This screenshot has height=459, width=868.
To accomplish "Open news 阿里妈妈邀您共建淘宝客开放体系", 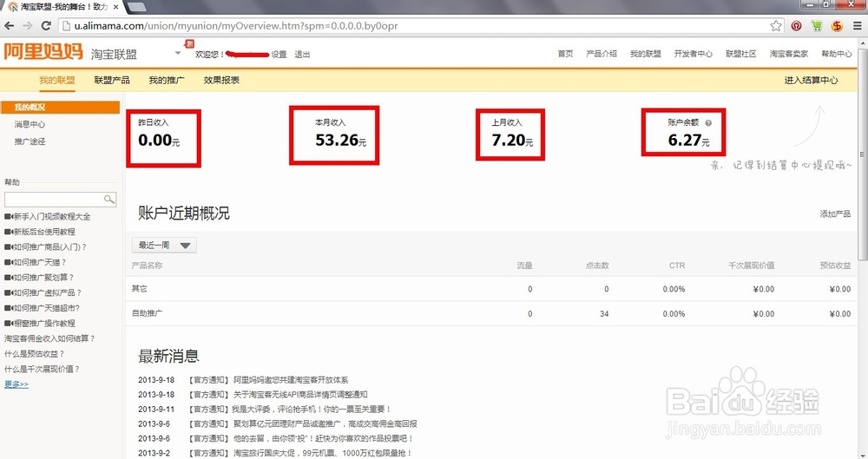I will pyautogui.click(x=291, y=380).
